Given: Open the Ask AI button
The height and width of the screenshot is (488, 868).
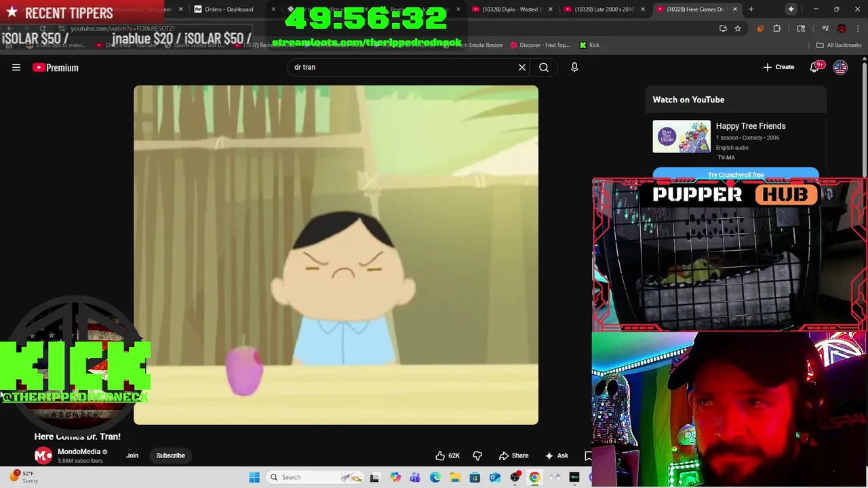Looking at the screenshot, I should [556, 455].
